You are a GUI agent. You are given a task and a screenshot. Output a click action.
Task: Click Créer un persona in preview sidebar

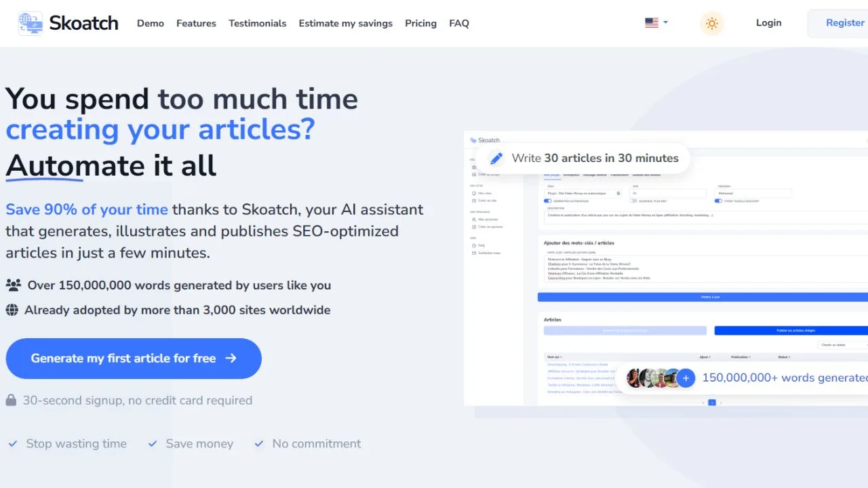coord(487,227)
